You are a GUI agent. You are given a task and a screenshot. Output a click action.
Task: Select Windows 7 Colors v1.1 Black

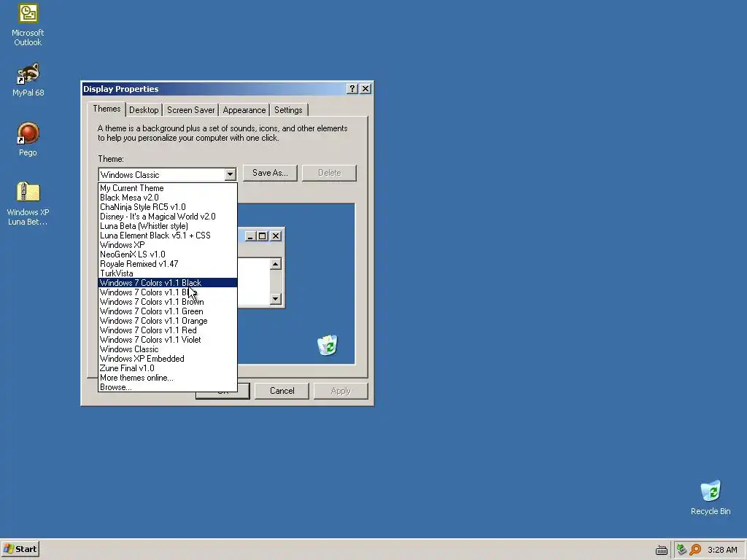(168, 283)
